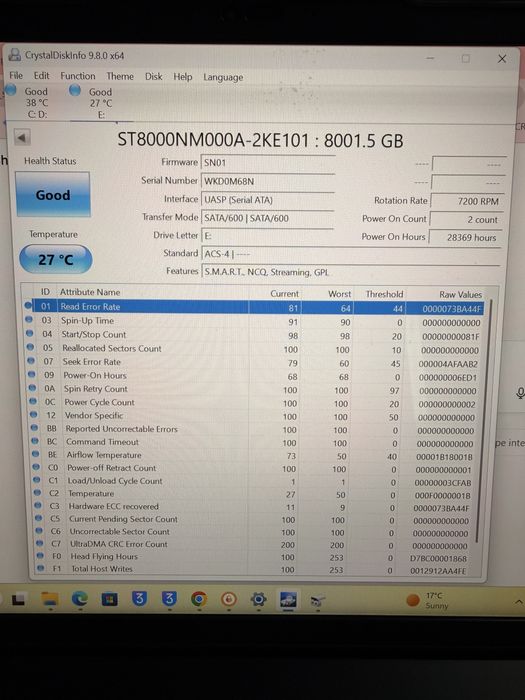This screenshot has height=700, width=525.
Task: Click the Serial Number field WKD0M68N
Action: pyautogui.click(x=268, y=181)
